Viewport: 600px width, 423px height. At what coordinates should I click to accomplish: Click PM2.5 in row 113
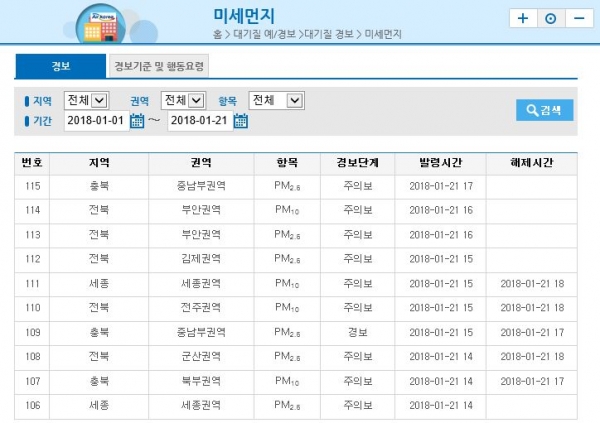coord(287,235)
